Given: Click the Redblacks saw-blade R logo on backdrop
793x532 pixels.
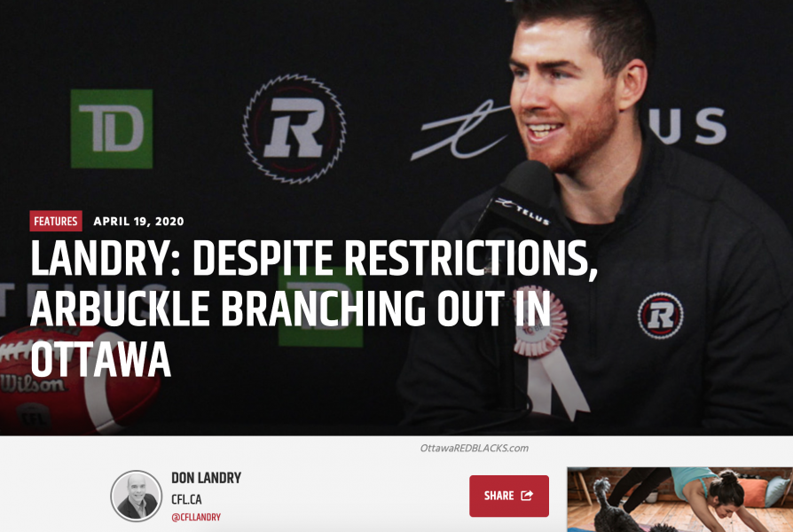Looking at the screenshot, I should [294, 129].
